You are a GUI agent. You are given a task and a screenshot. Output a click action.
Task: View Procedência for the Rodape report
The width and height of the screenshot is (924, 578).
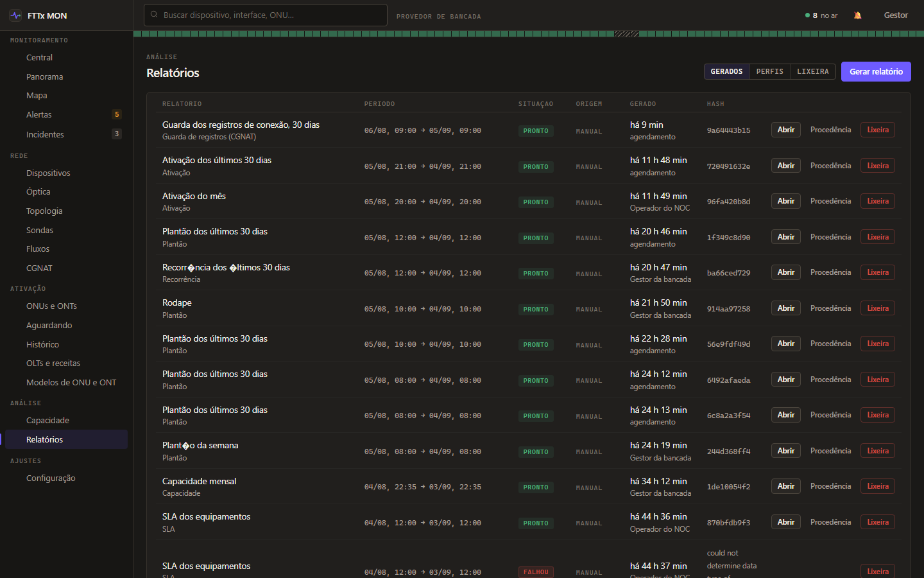pos(830,308)
